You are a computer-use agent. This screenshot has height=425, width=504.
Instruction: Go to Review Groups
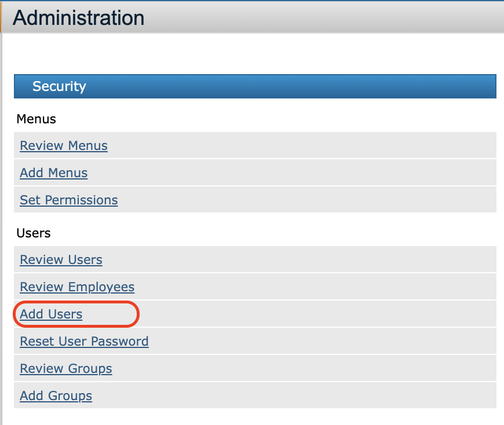(66, 368)
